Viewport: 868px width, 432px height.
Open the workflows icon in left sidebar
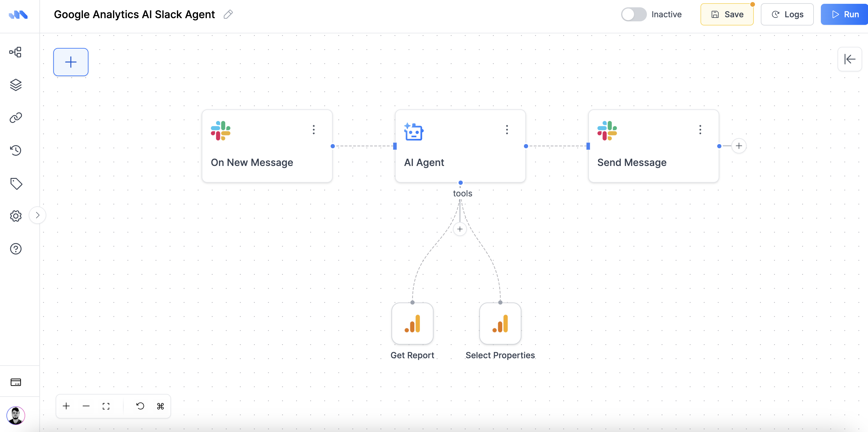point(16,52)
